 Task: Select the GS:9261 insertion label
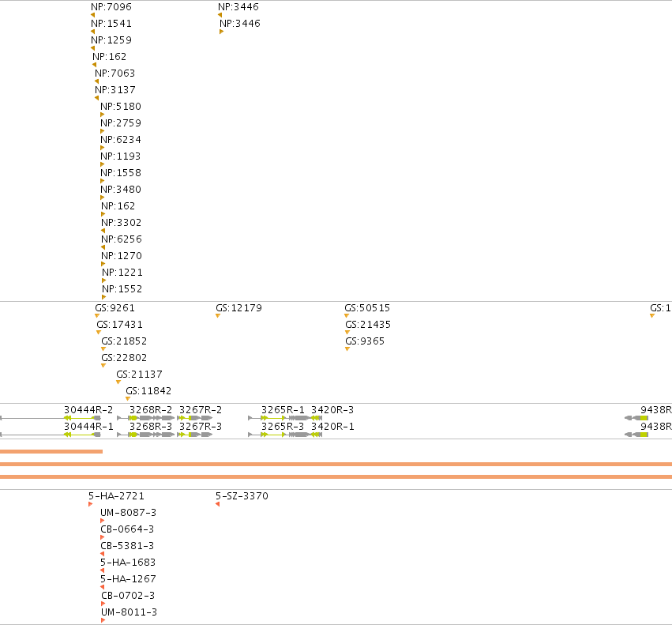(x=115, y=308)
